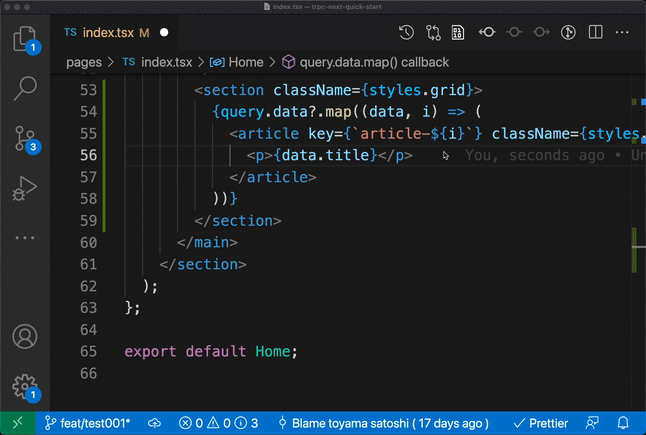The image size is (646, 435).
Task: Toggle split editor layout
Action: 594,32
